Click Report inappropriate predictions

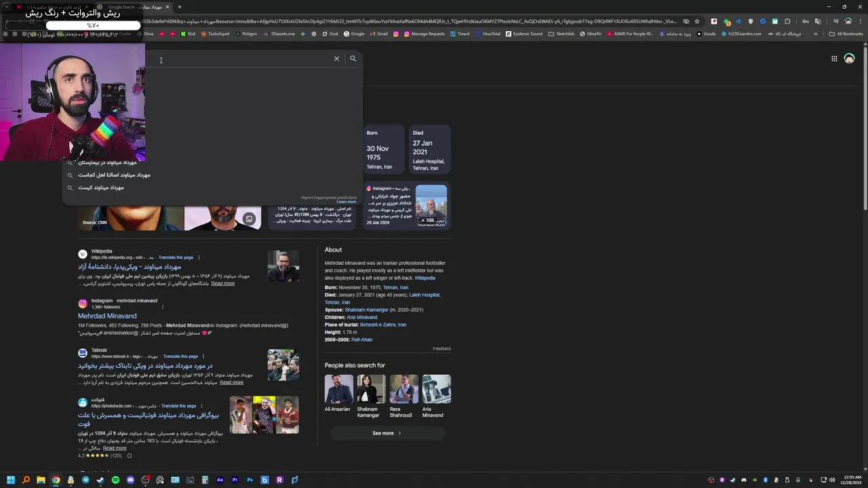329,197
